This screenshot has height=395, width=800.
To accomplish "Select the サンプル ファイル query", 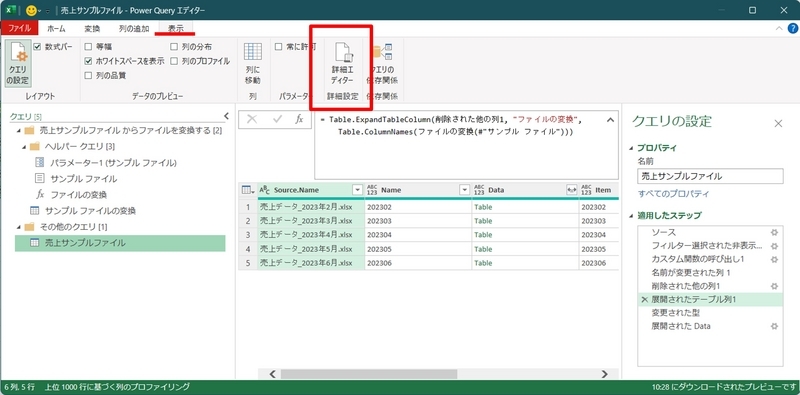I will click(84, 179).
